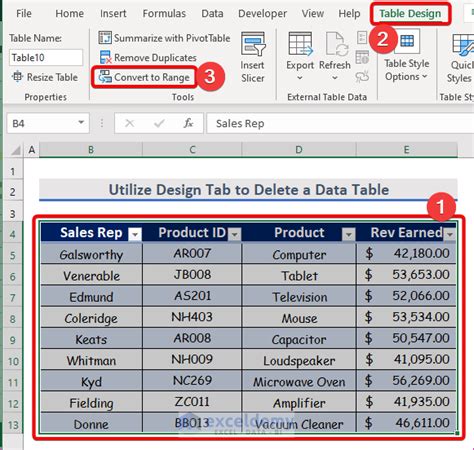This screenshot has height=450, width=474.
Task: Click Resize Table
Action: [45, 77]
